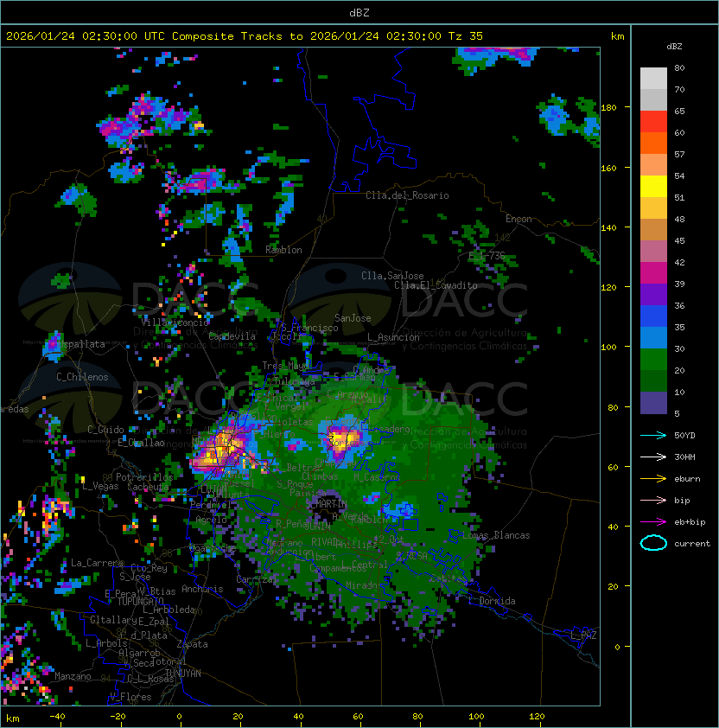Click the cyan ellipse 'current' legend icon
Viewport: 719px width, 728px height.
click(x=653, y=543)
